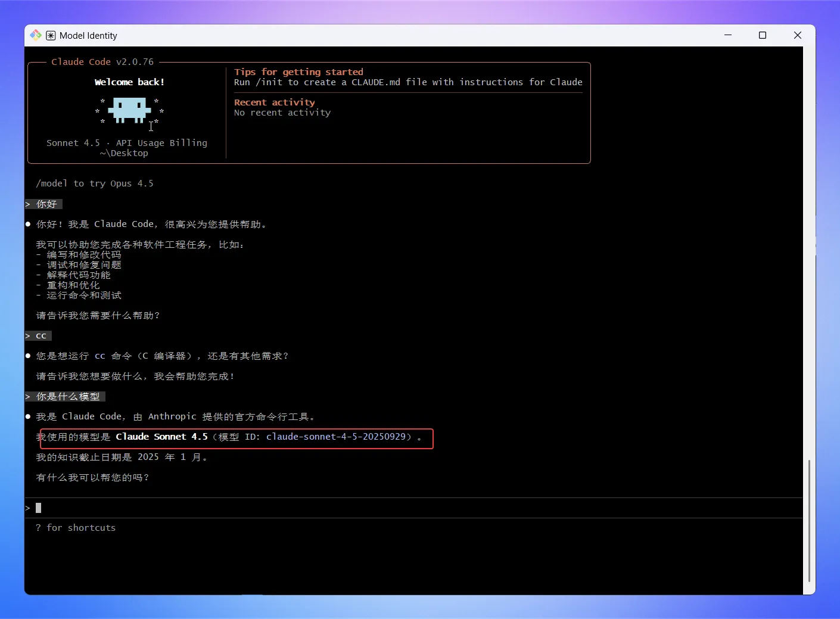Click the "Recent activity" heading

tap(274, 102)
